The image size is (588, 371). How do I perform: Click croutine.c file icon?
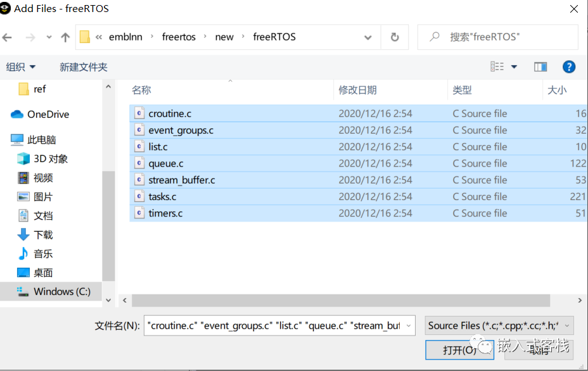pos(139,113)
